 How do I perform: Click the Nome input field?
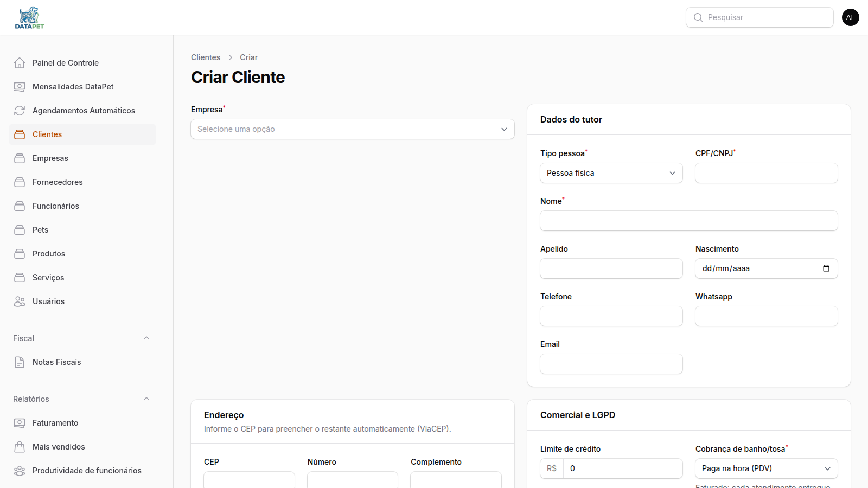coord(689,221)
